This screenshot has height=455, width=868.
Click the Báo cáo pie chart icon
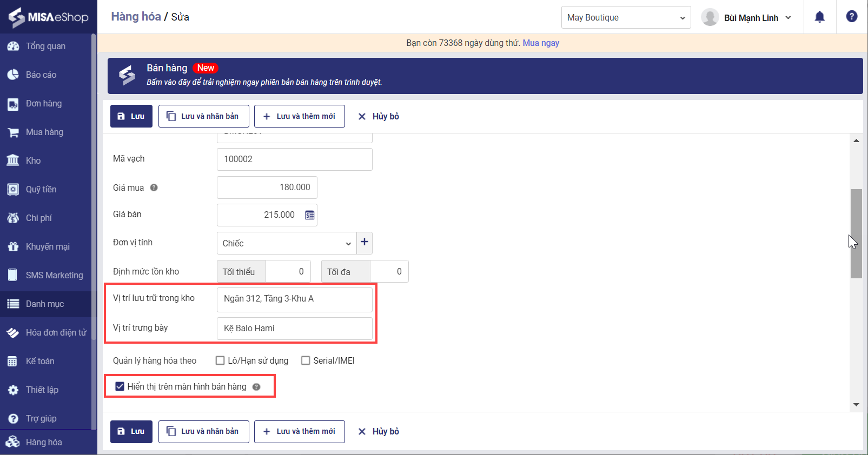pyautogui.click(x=13, y=75)
